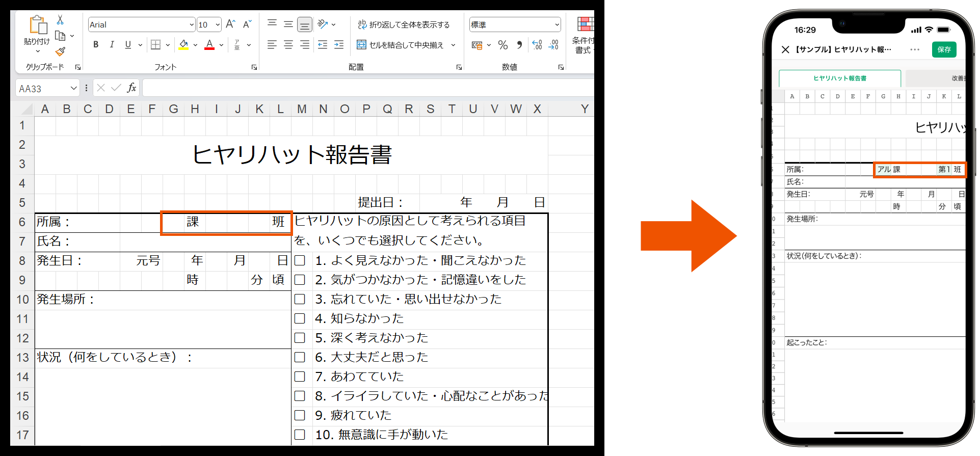980x456 pixels.
Task: Expand the Name Box AA33 dropdown
Action: point(73,88)
